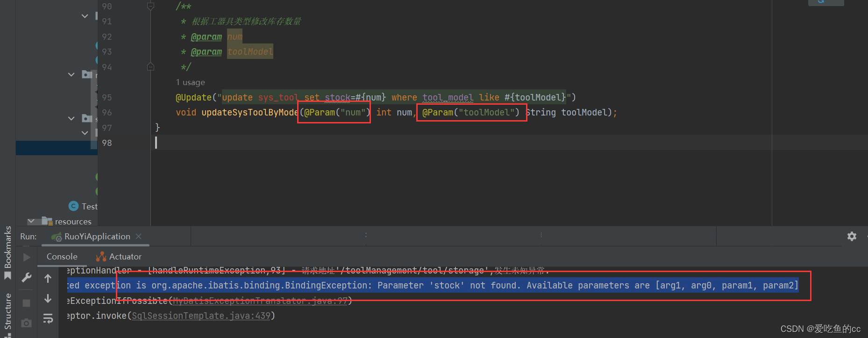Click the updateSysToolByMode method name
The image size is (868, 338).
(x=250, y=112)
